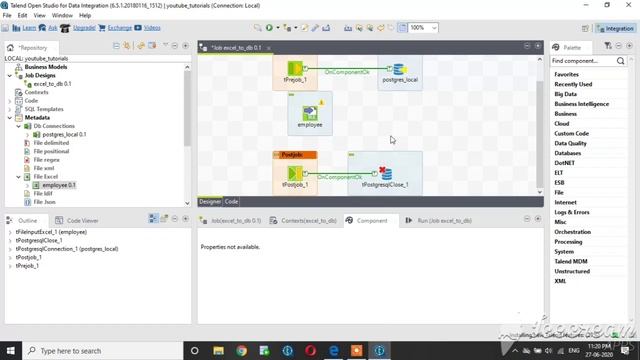640x360 pixels.
Task: Open the File palette category
Action: click(x=559, y=193)
